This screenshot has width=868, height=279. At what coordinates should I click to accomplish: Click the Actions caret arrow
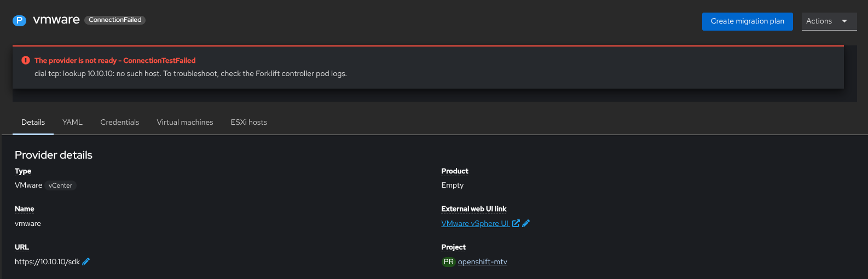pyautogui.click(x=844, y=21)
